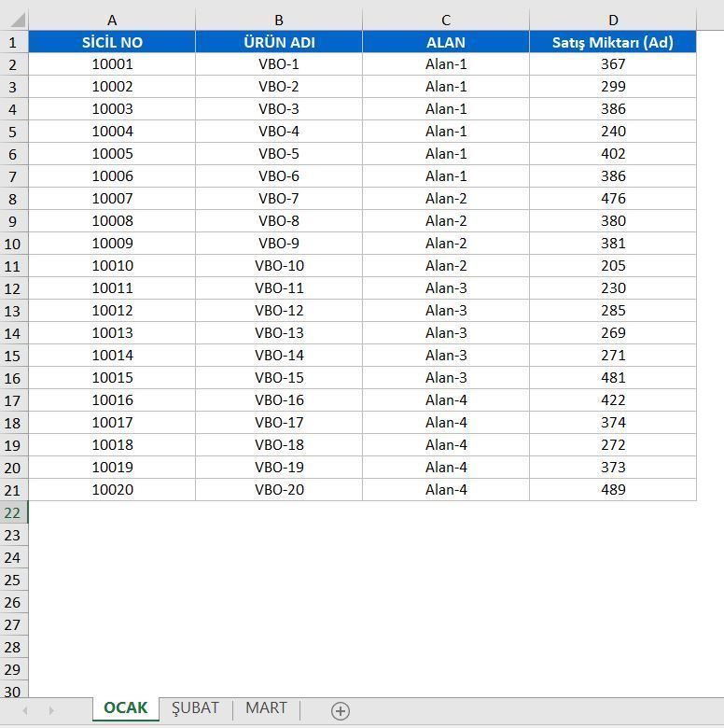Screen dimensions: 724x728
Task: Select sales value 299
Action: (613, 87)
